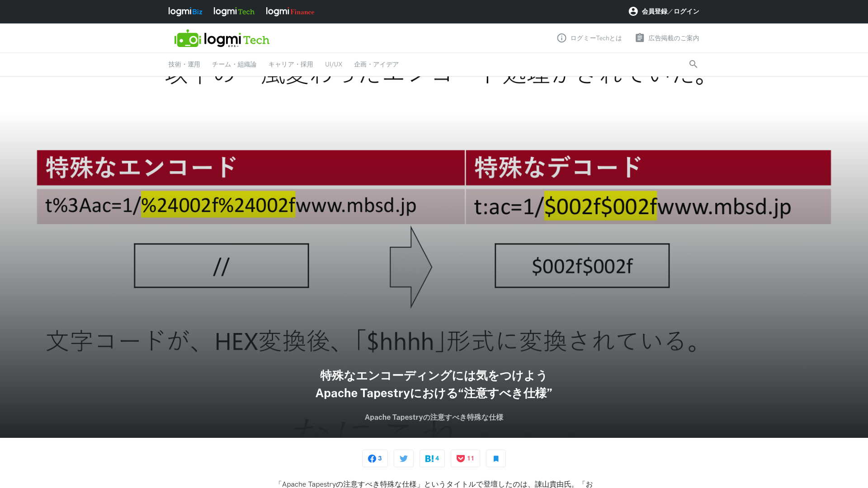Click the bookmark save icon
Image resolution: width=868 pixels, height=488 pixels.
496,459
